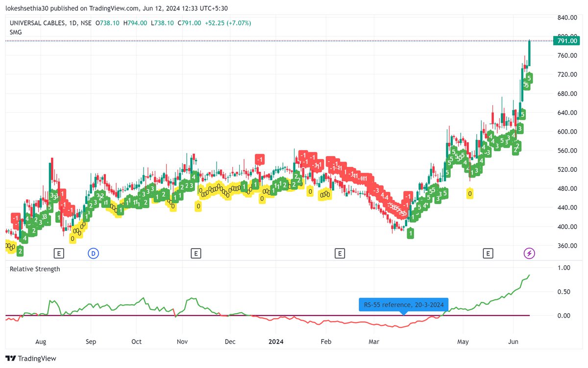Screen dimensions: 588x368
Task: Click the O738.10 open value
Action: click(x=107, y=23)
